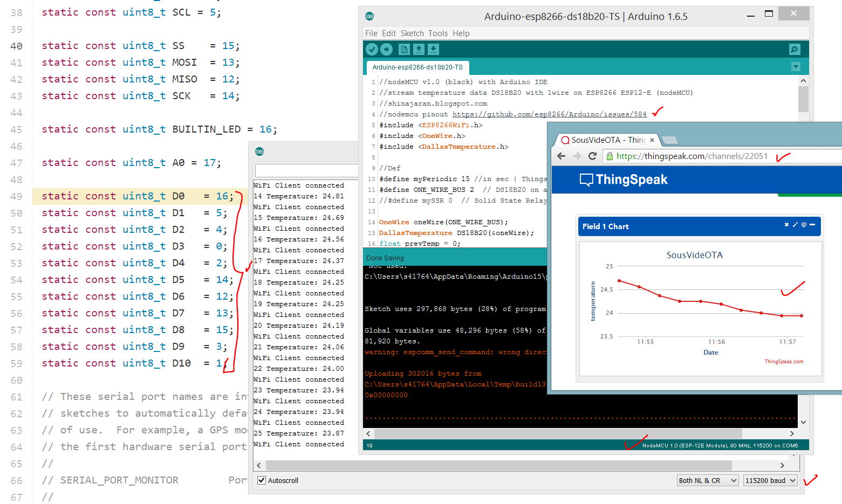
Task: Click the Serial Monitor send input field
Action: tap(306, 171)
